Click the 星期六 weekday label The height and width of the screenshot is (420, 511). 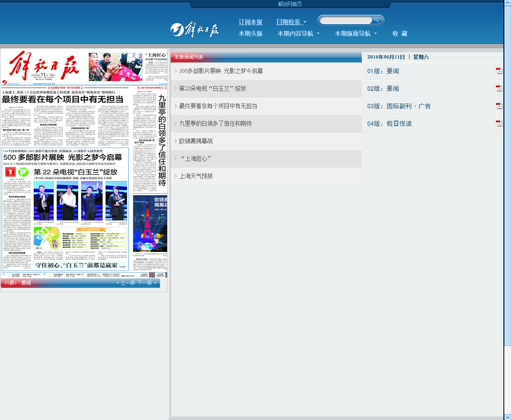[x=421, y=57]
